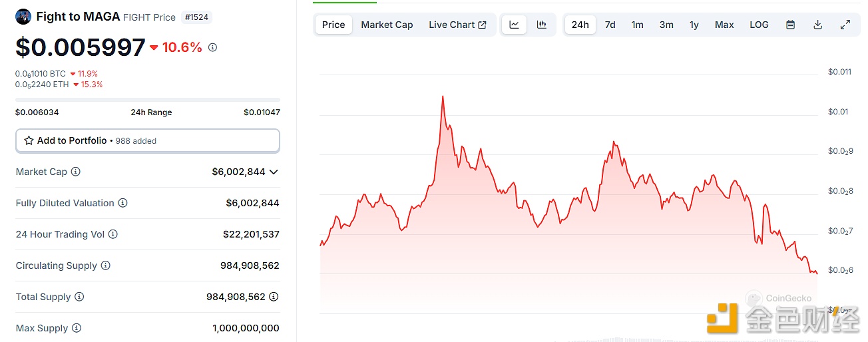868x342 pixels.
Task: Set chart range to 1y
Action: [694, 25]
